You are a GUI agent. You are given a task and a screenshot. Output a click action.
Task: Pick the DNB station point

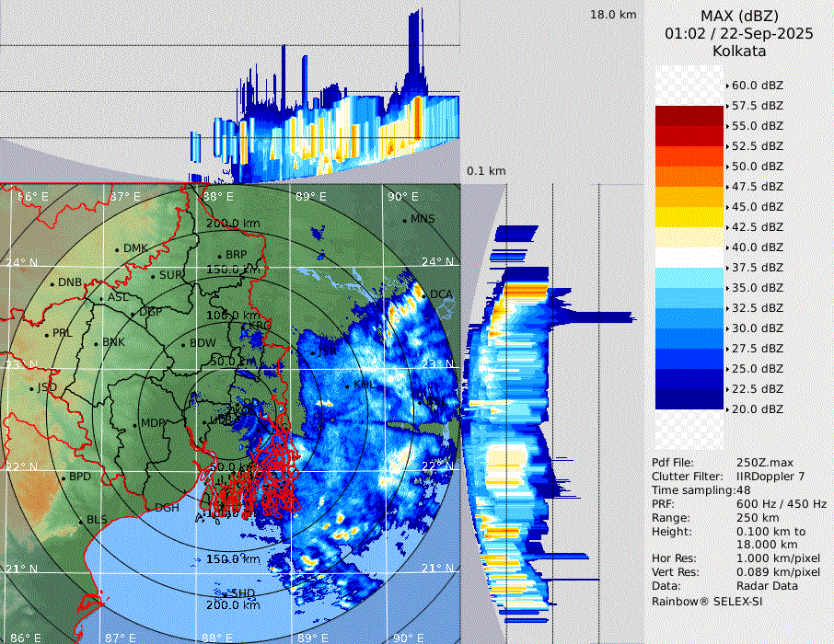coord(52,283)
